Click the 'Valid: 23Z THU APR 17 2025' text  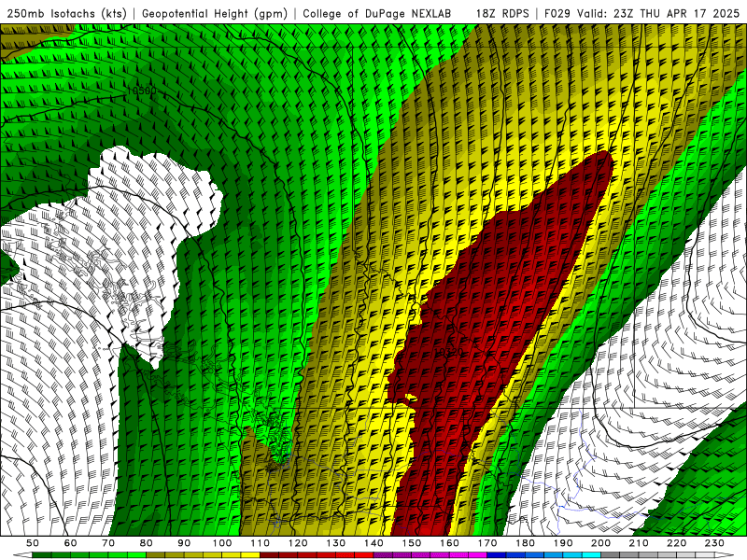click(658, 13)
